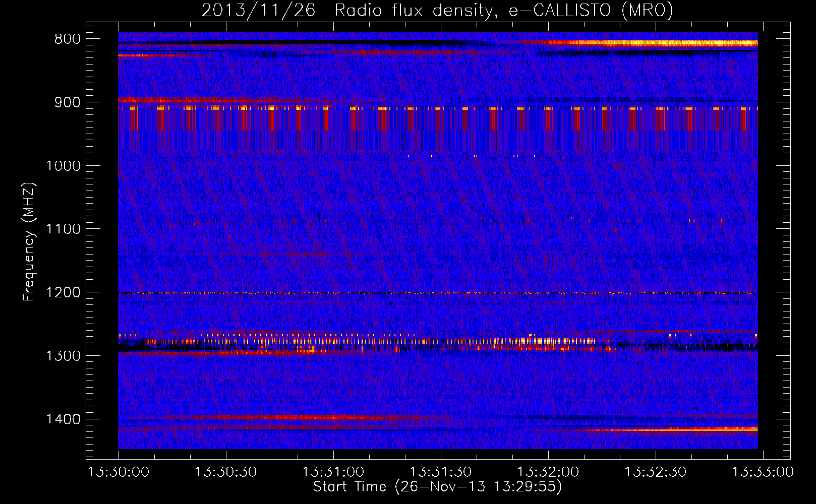The height and width of the screenshot is (504, 816).
Task: Click the 13:30:00 time tick label
Action: pos(119,472)
